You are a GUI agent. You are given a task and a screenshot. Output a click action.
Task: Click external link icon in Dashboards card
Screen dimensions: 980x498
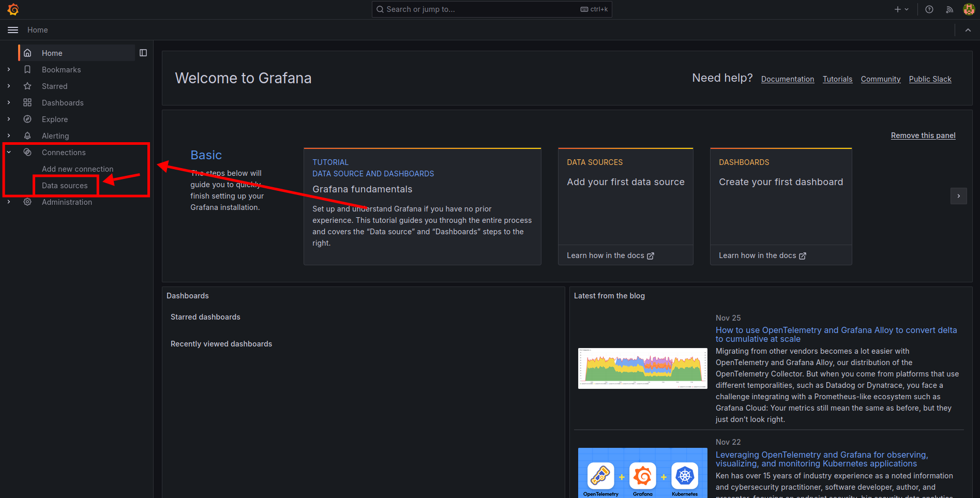tap(803, 256)
